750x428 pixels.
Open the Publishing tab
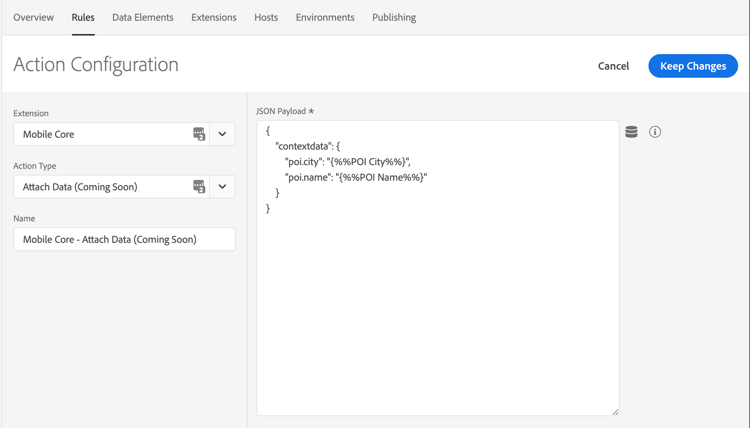point(394,18)
